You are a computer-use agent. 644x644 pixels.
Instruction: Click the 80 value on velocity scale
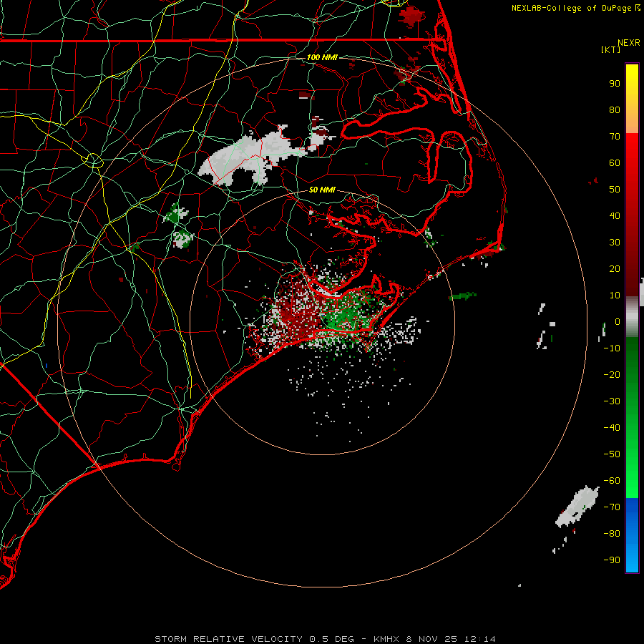[x=615, y=109]
